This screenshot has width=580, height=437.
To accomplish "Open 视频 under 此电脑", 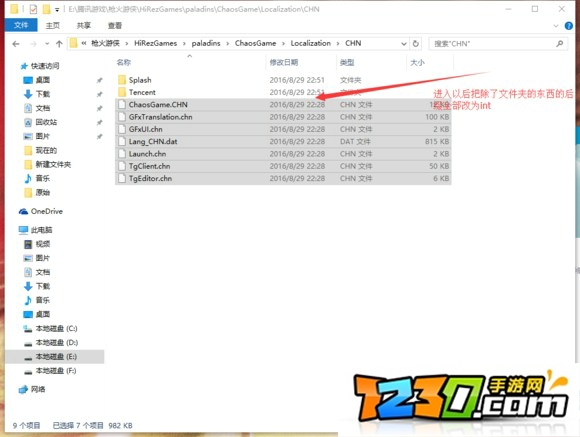I will click(43, 244).
